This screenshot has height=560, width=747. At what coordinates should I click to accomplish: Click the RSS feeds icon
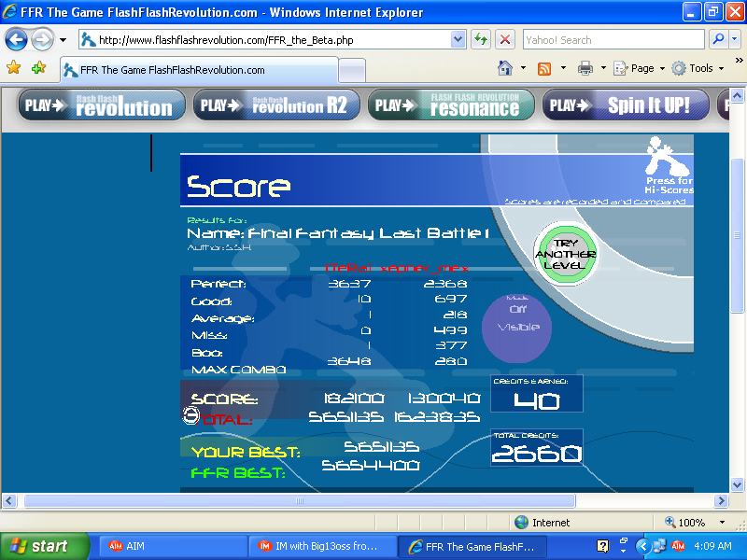[544, 68]
